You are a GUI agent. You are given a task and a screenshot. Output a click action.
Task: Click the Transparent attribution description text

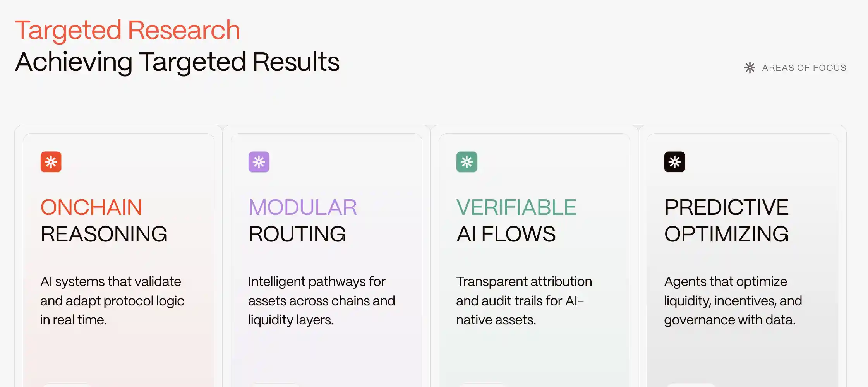click(523, 300)
